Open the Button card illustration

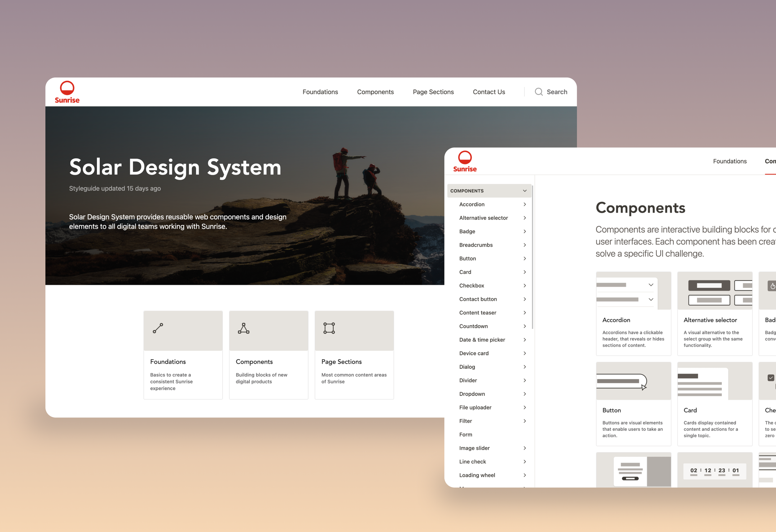(634, 381)
